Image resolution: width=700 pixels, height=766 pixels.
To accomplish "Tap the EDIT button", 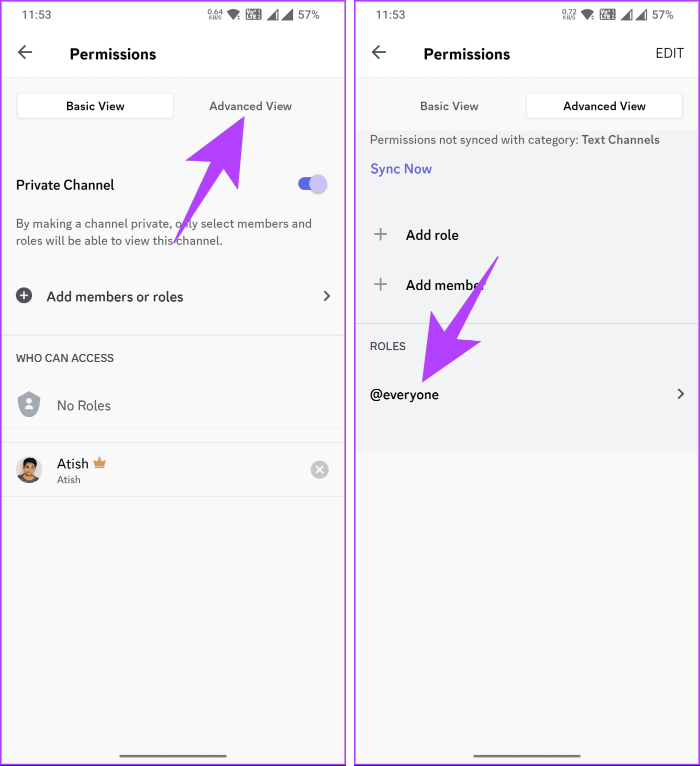I will [x=669, y=53].
